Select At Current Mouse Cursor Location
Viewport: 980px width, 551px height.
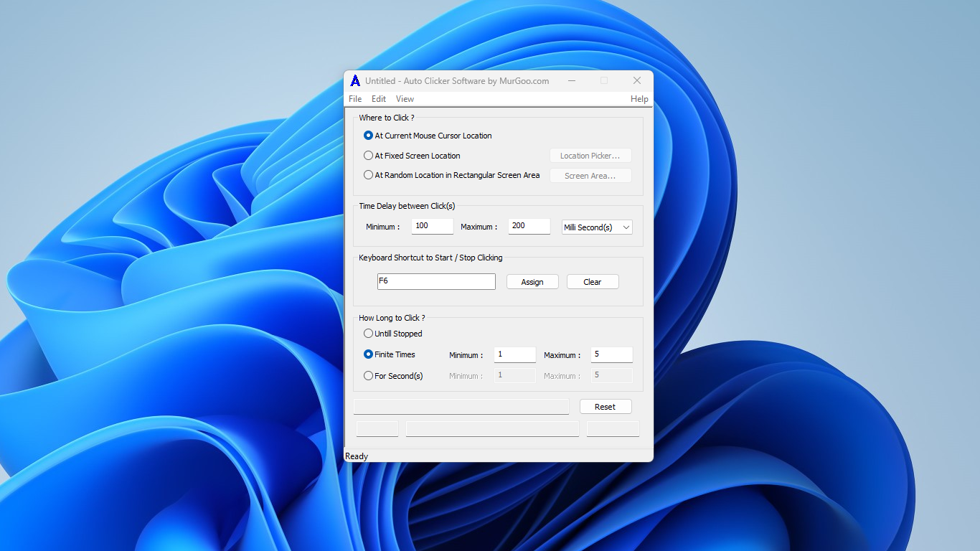(368, 136)
